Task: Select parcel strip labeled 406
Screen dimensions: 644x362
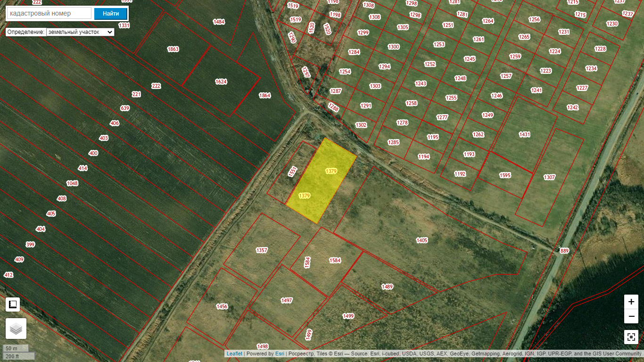Action: (x=115, y=123)
